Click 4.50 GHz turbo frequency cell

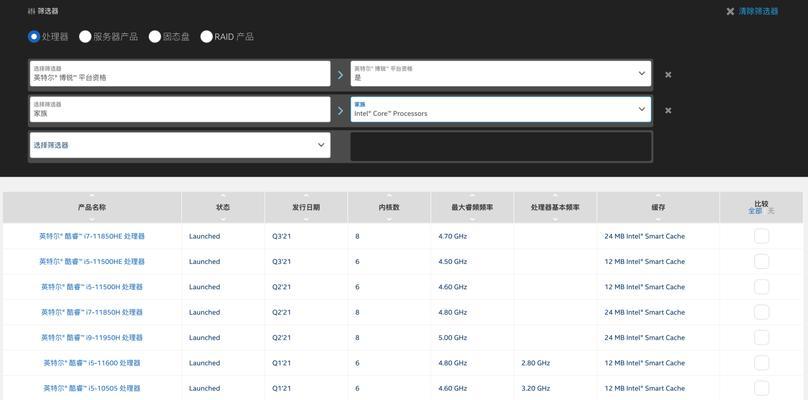(x=452, y=261)
